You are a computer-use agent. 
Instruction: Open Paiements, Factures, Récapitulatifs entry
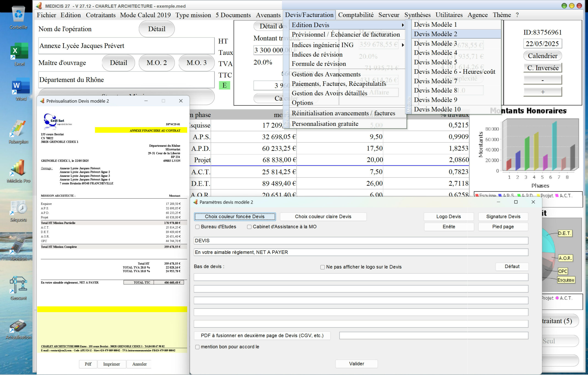(x=348, y=84)
